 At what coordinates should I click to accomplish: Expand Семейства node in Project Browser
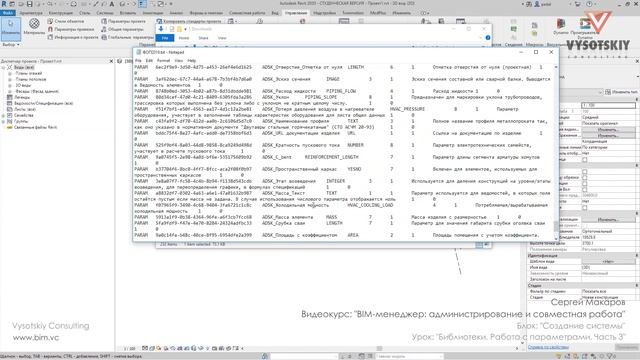pos(3,116)
